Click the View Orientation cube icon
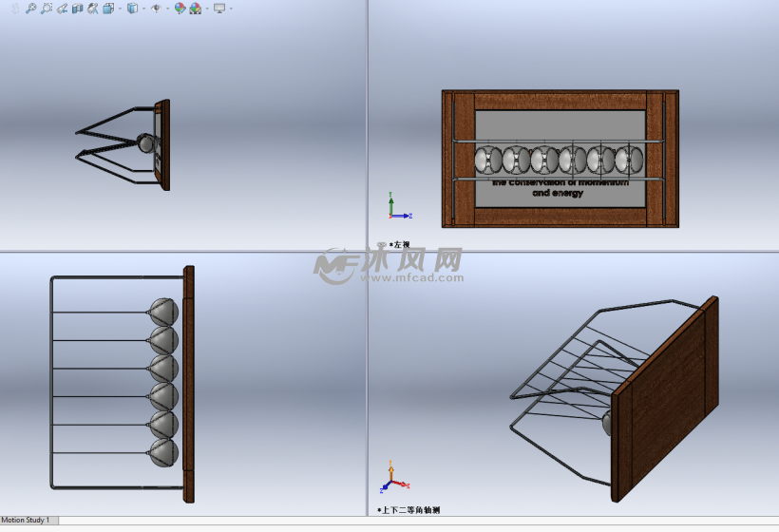 [x=108, y=9]
